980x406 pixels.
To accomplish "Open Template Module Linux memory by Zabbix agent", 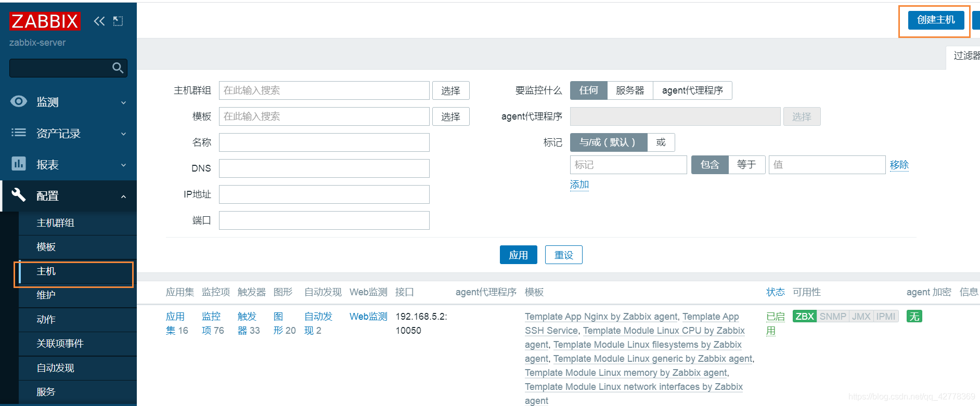I will click(626, 373).
